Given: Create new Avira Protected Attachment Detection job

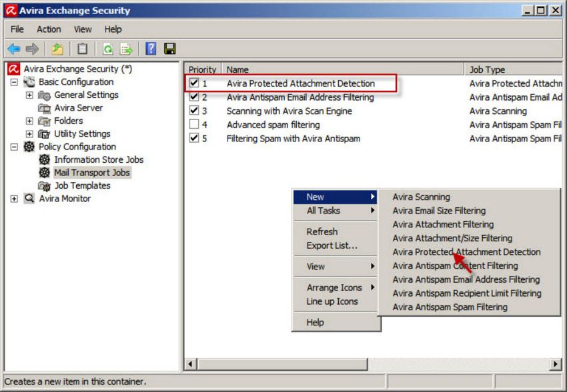Looking at the screenshot, I should pyautogui.click(x=469, y=252).
